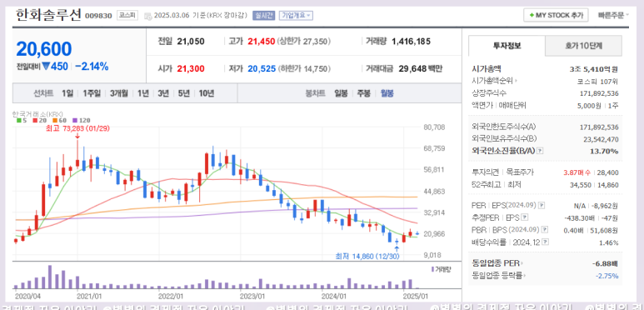Screen dimensions: 644x310
Task: Click the green 5-day moving average legend swatch
Action: [x=18, y=120]
